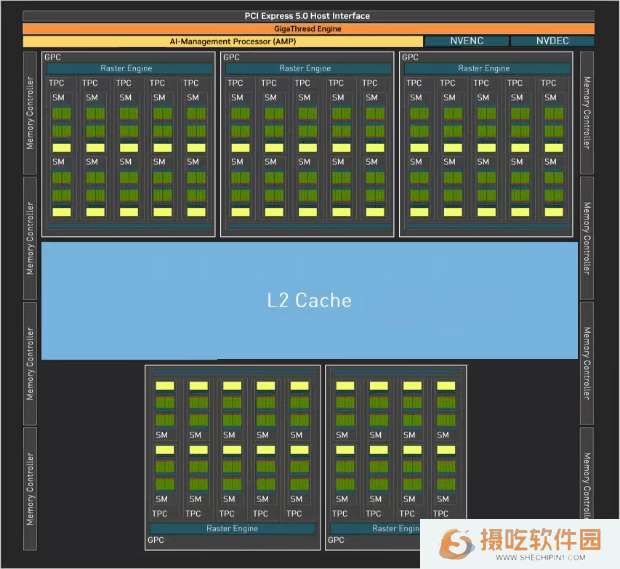
Task: Click the first SM label in the top-right GPC
Action: pos(416,98)
